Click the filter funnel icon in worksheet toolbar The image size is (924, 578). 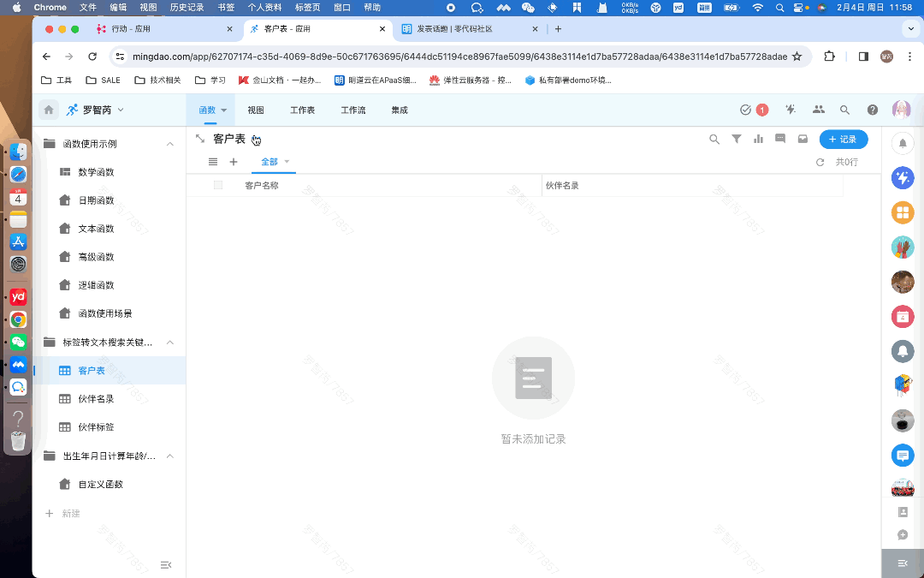coord(736,139)
